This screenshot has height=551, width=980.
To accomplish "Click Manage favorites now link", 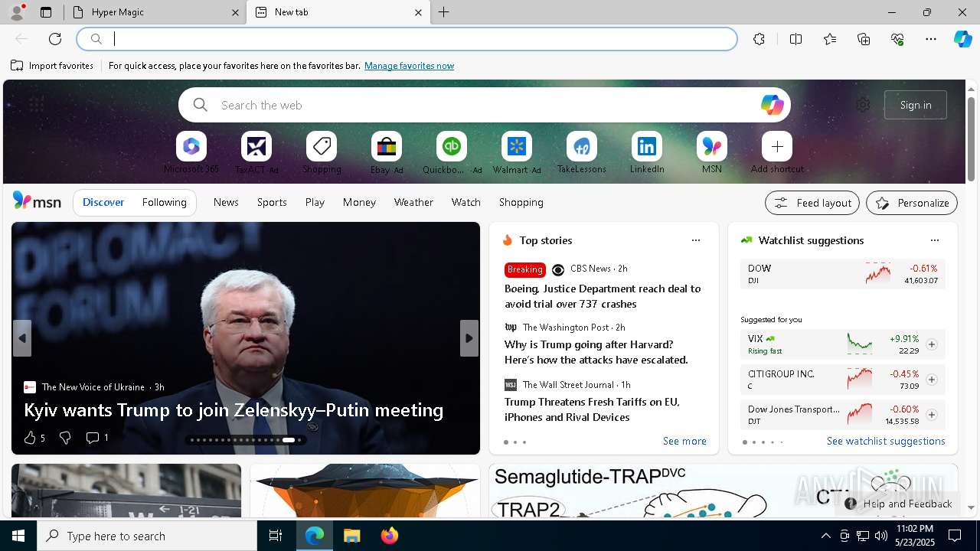I will pyautogui.click(x=409, y=66).
